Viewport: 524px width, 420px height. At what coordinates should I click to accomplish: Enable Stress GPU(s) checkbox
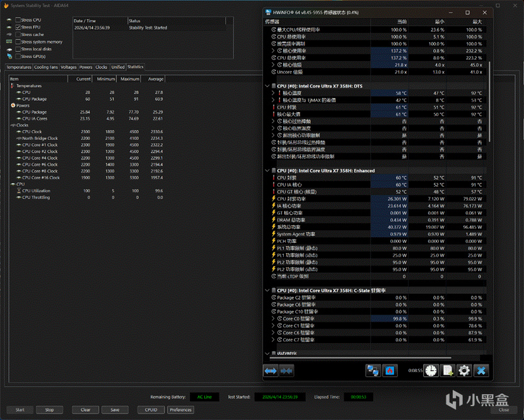pyautogui.click(x=18, y=57)
